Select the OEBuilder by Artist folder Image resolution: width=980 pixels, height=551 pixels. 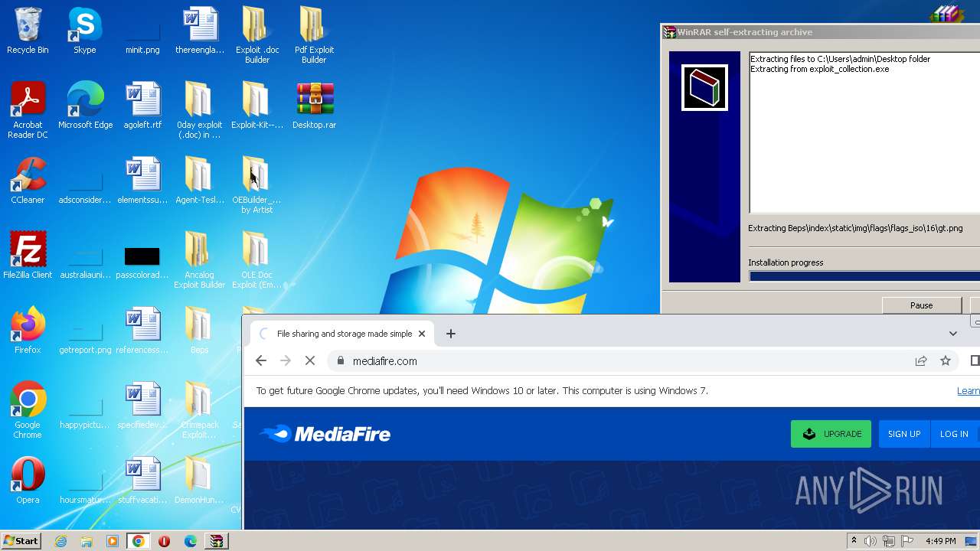(256, 184)
